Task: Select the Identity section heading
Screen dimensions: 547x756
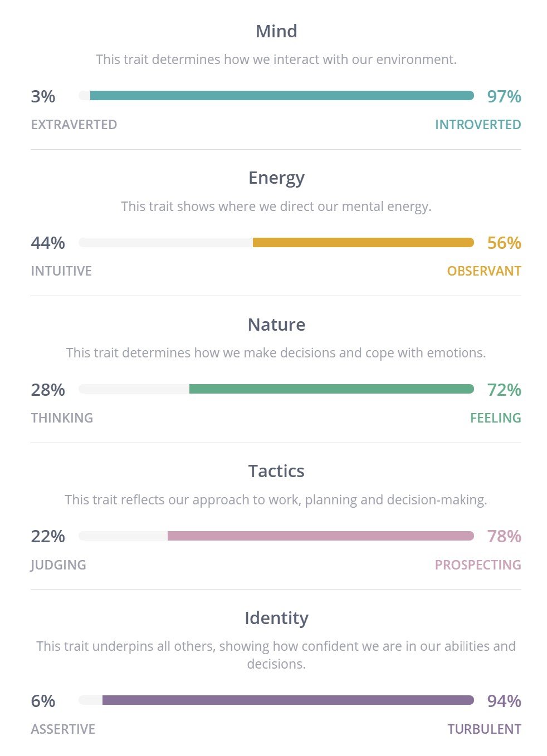Action: (x=276, y=618)
